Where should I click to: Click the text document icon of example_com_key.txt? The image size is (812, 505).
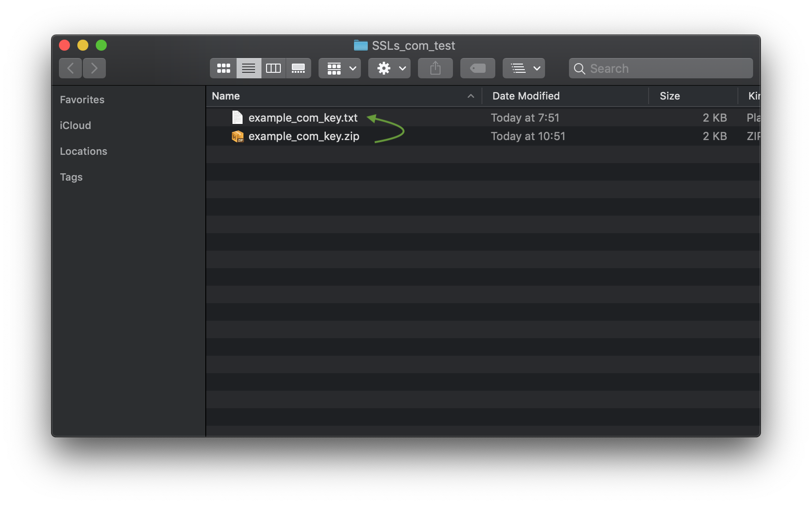pos(238,117)
